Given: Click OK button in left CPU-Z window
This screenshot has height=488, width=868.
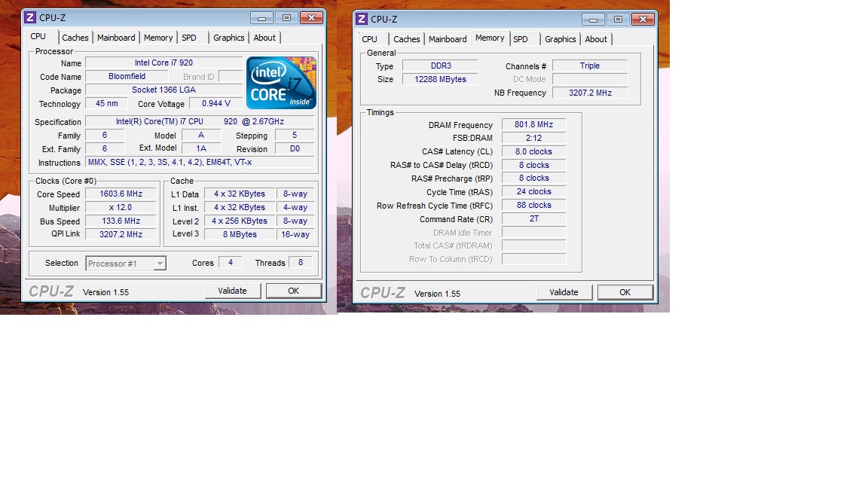Looking at the screenshot, I should tap(293, 291).
